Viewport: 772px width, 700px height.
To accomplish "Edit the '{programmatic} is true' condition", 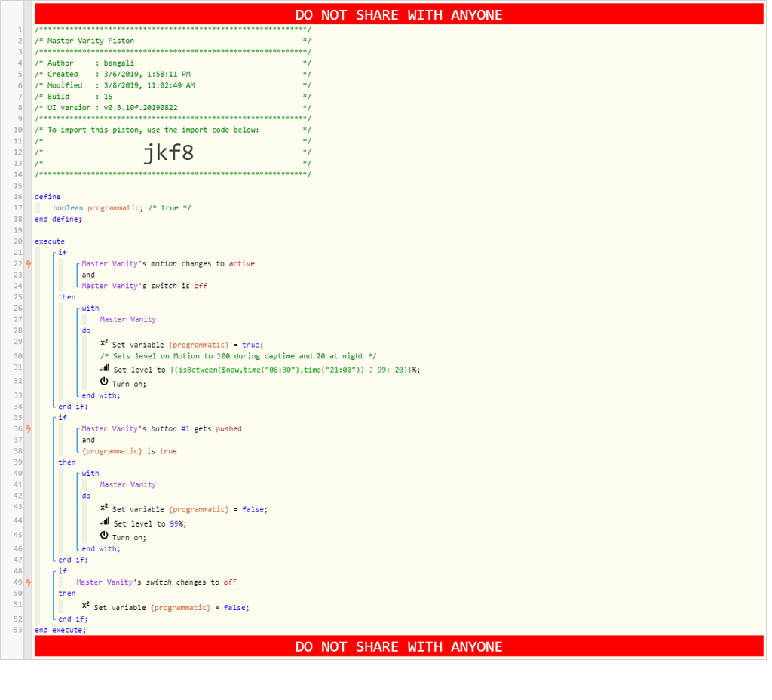I will coord(129,451).
